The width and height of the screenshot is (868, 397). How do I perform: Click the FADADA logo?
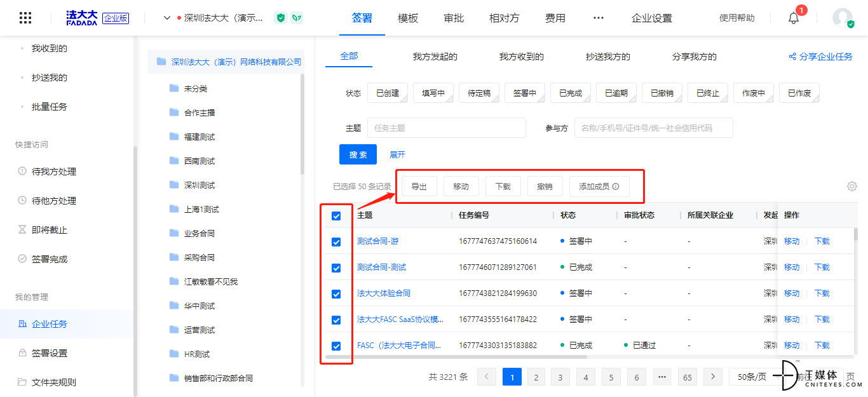click(82, 18)
